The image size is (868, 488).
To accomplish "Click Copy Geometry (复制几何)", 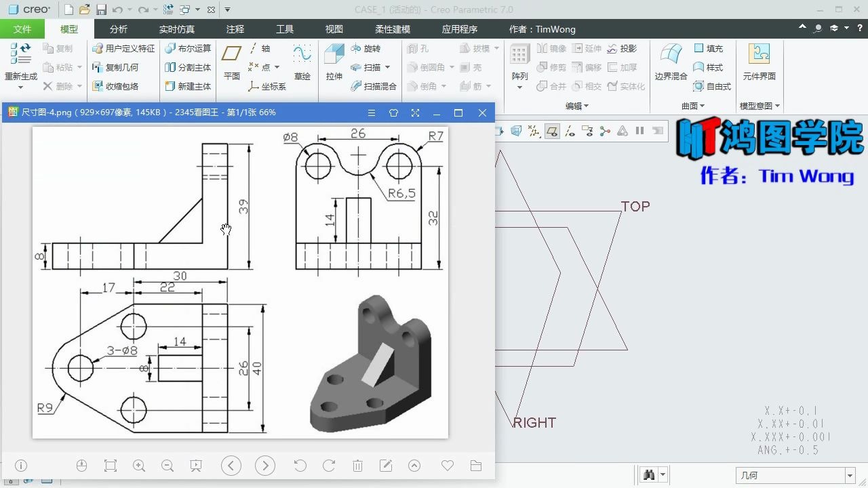I will pyautogui.click(x=115, y=67).
